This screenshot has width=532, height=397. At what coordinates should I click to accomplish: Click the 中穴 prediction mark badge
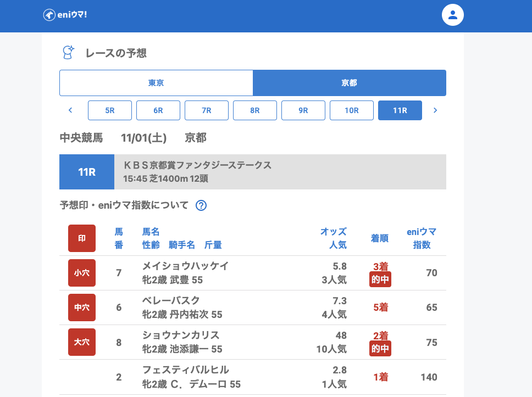coord(82,307)
